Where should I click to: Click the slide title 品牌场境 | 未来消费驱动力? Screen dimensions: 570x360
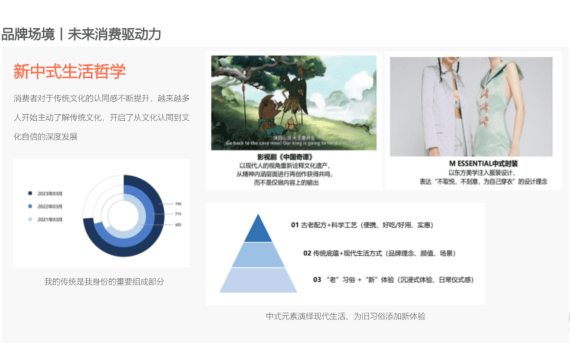(x=81, y=35)
